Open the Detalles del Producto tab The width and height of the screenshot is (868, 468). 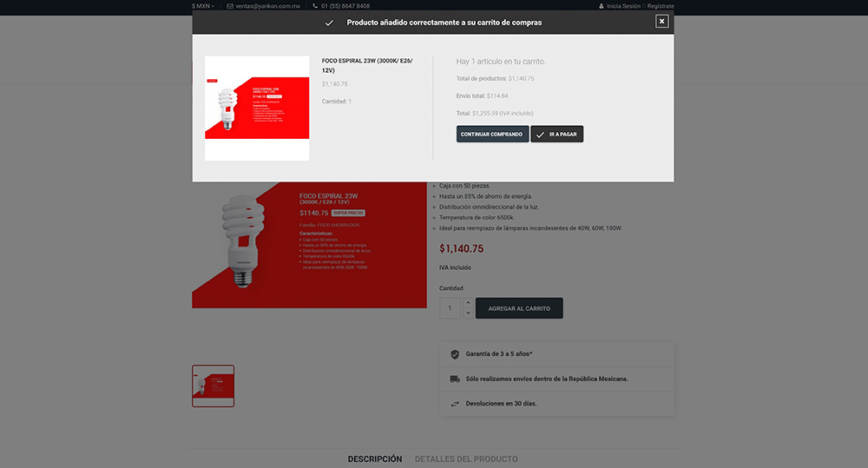coord(466,458)
